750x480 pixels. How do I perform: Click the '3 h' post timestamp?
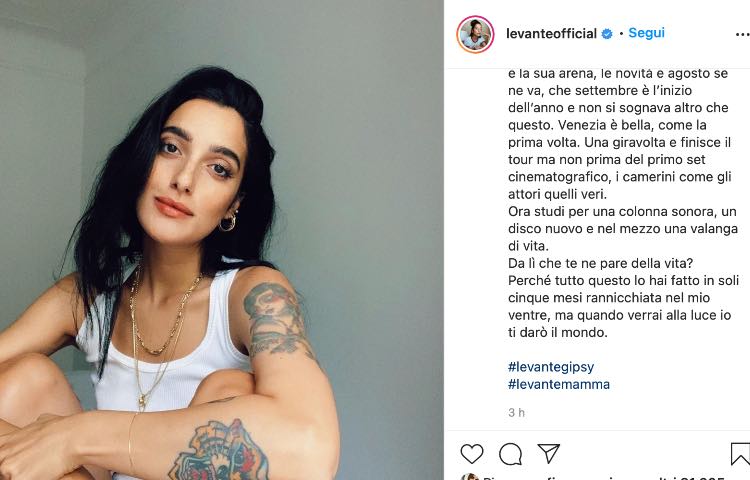coord(516,412)
